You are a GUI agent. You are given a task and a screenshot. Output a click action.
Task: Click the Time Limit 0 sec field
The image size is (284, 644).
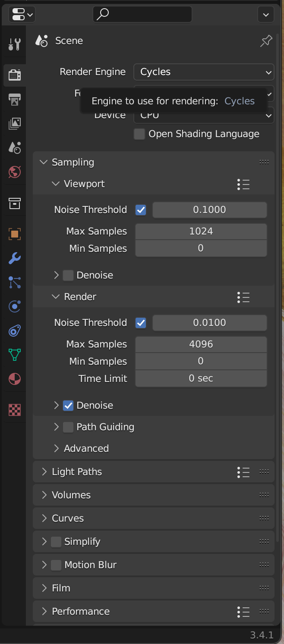201,378
